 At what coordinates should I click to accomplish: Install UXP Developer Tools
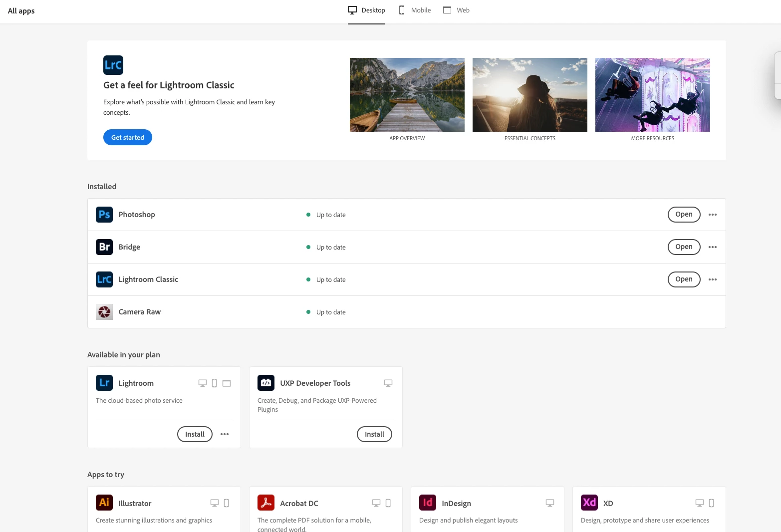coord(374,434)
